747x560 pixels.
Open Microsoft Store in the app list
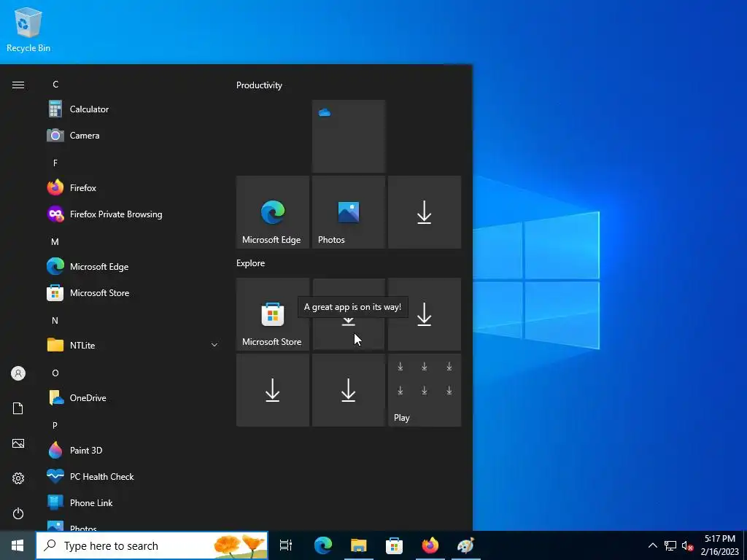point(133,293)
